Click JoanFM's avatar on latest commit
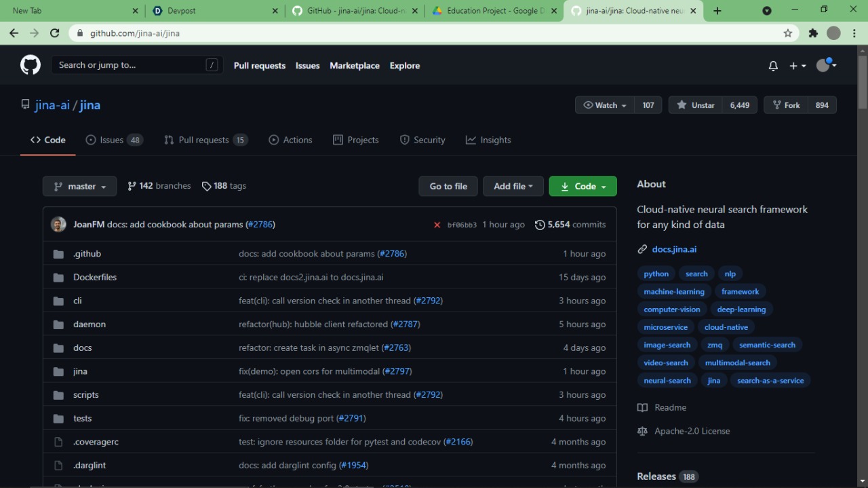The image size is (868, 488). pyautogui.click(x=59, y=225)
